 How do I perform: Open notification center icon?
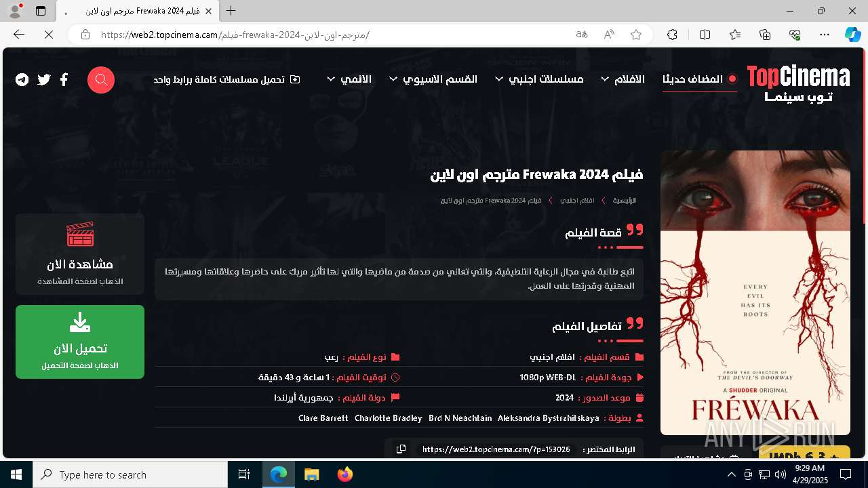tap(845, 474)
